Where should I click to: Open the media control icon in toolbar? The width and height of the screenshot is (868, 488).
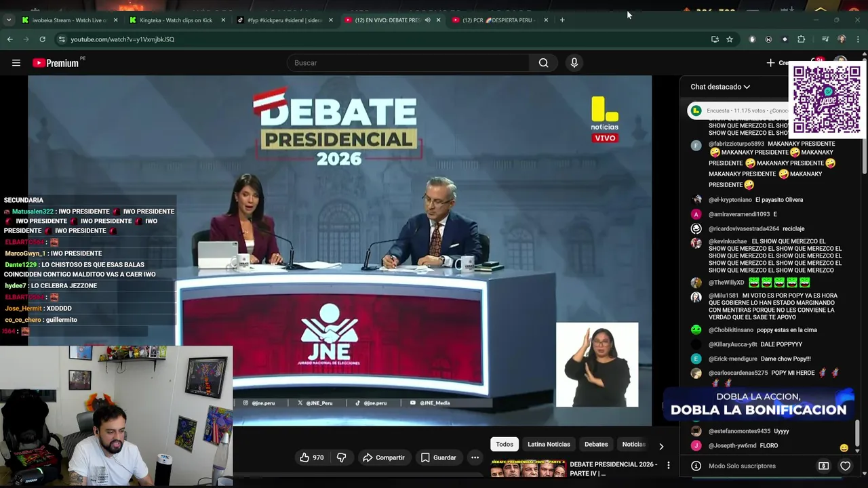825,39
